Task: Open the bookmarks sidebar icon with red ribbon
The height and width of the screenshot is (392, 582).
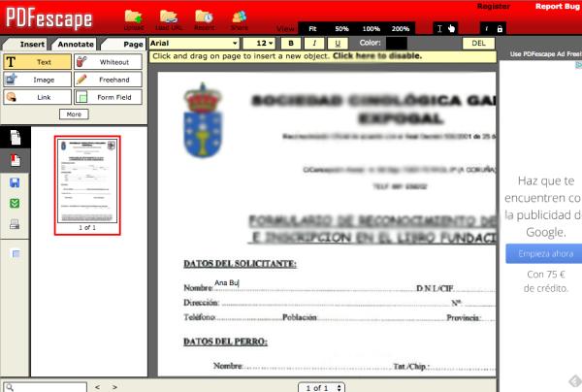Action: pyautogui.click(x=16, y=160)
